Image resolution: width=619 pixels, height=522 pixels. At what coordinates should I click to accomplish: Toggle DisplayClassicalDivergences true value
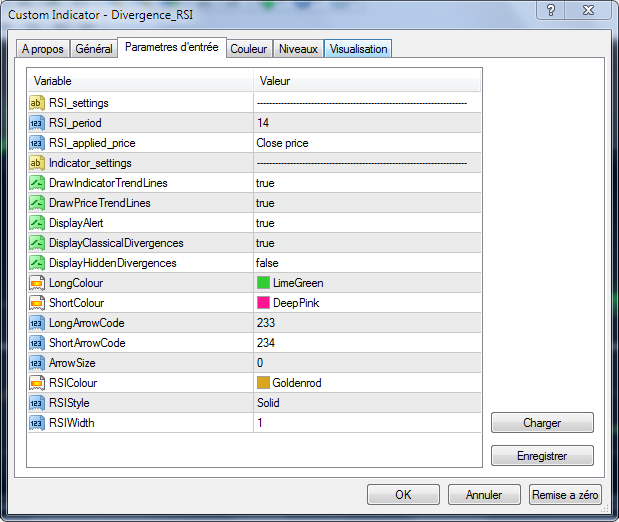click(x=265, y=243)
